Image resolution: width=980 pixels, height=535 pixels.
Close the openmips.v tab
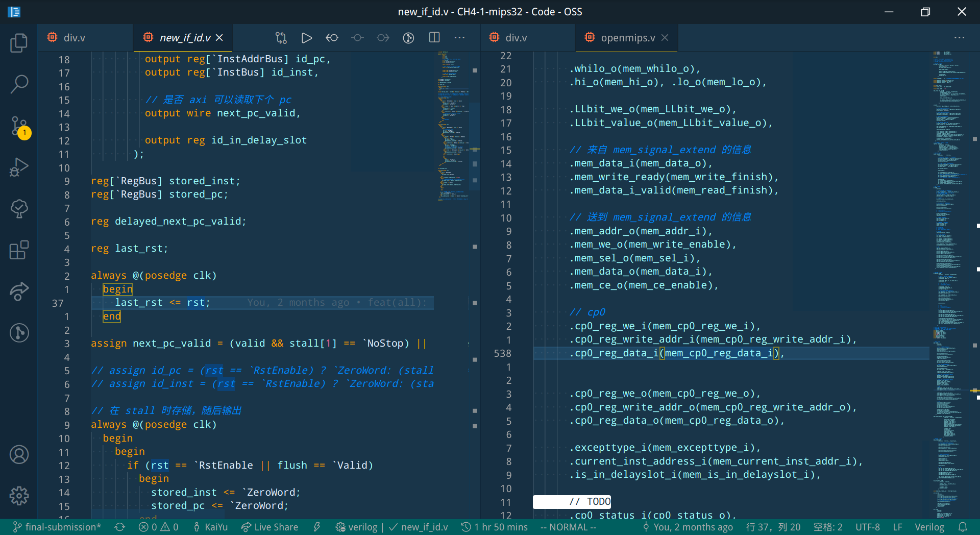(x=665, y=38)
